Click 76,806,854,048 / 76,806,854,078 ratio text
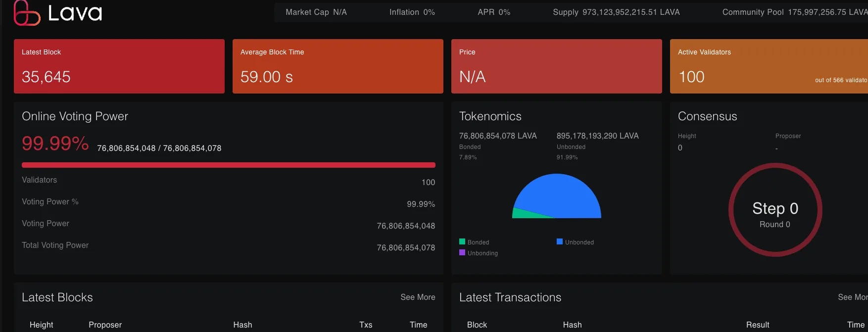868x332 pixels. [159, 148]
